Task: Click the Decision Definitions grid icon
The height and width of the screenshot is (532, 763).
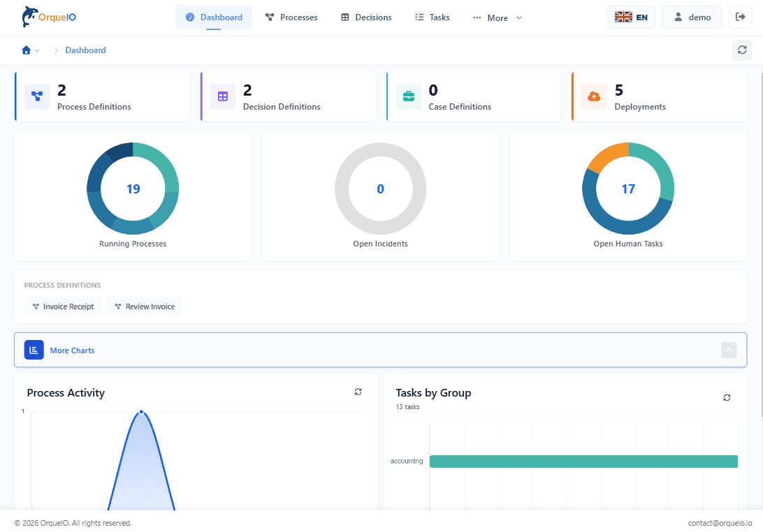Action: tap(223, 96)
